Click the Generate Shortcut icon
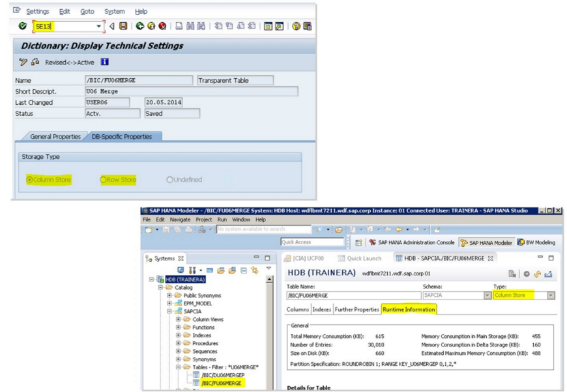 279,26
